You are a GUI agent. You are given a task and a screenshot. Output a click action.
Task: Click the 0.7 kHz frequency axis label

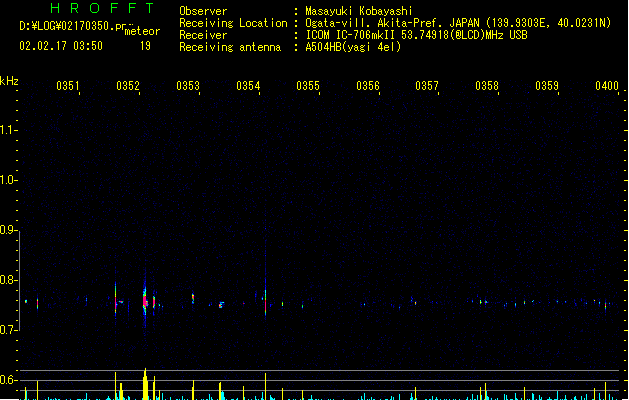pos(7,330)
